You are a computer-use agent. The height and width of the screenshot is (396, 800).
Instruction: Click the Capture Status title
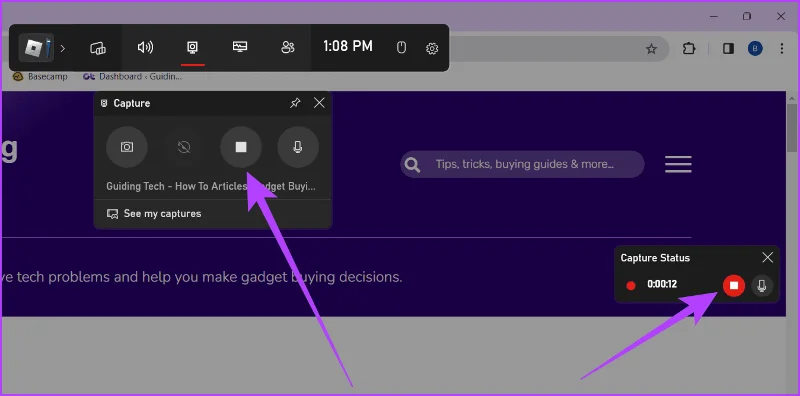tap(655, 258)
